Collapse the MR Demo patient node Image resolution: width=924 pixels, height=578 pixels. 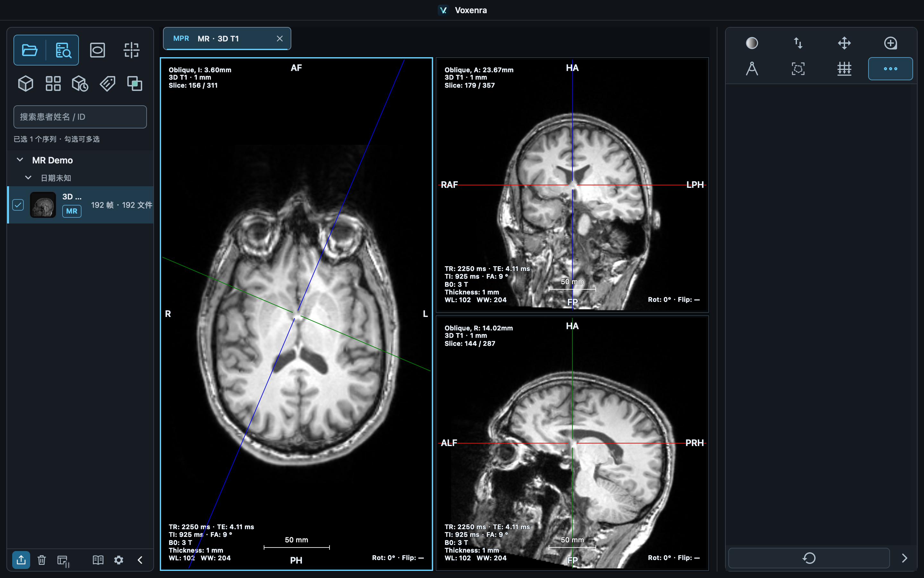[20, 160]
